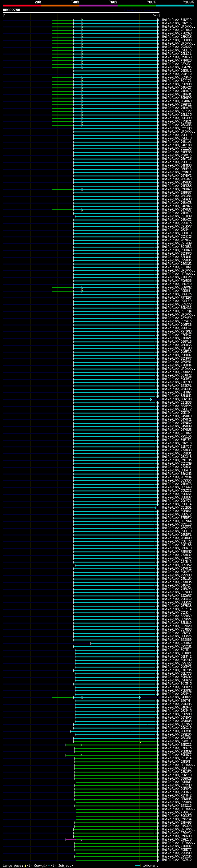Select hit UniRef100_Q6GVM1
The width and height of the screenshot is (197, 868).
point(177,731)
